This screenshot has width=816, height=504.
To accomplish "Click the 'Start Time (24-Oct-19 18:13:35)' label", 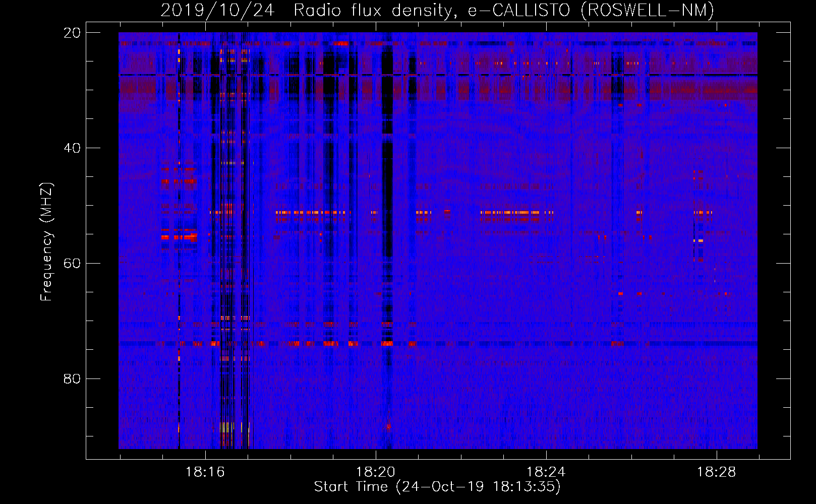I will click(437, 487).
